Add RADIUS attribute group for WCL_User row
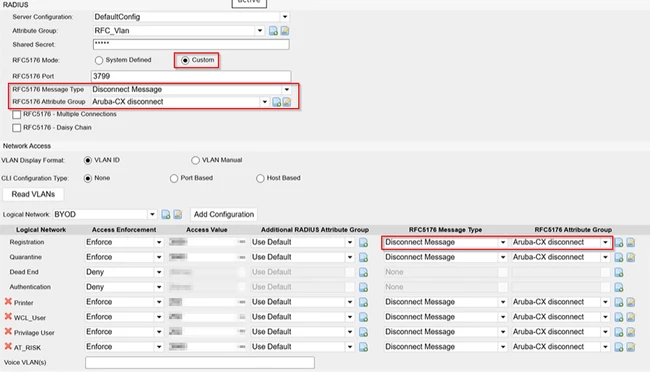The width and height of the screenshot is (650, 372). 364,317
